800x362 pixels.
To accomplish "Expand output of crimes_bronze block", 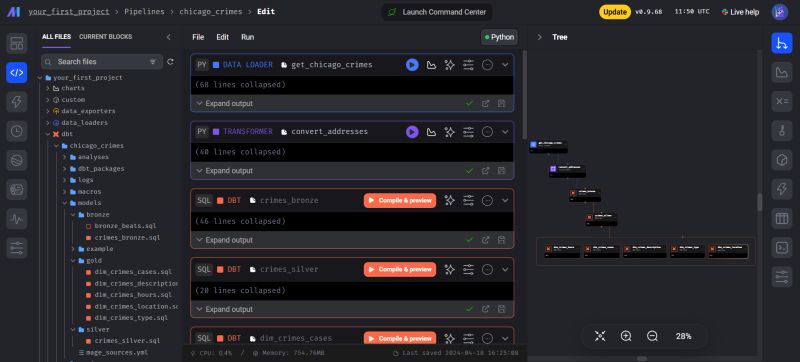I will pos(224,240).
